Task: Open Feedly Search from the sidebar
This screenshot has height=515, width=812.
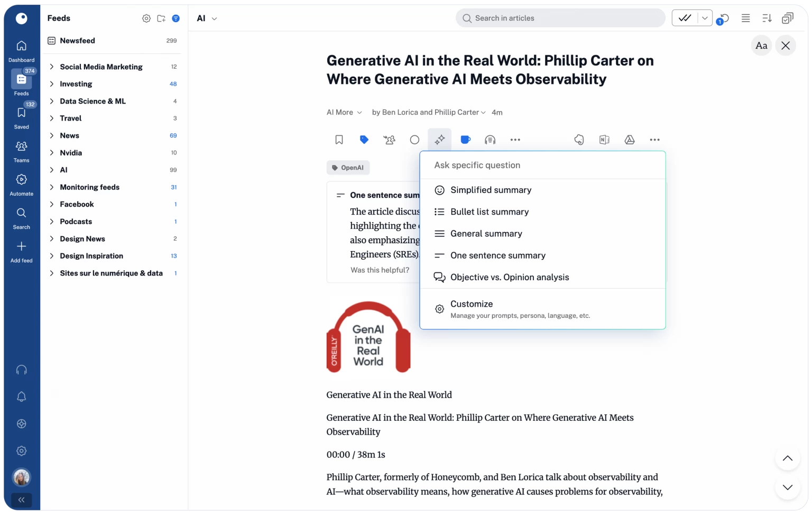Action: click(x=21, y=217)
